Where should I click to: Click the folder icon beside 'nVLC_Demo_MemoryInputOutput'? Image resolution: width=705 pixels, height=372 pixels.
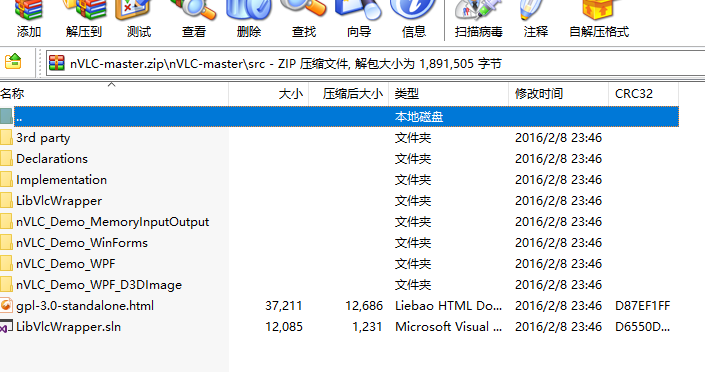6,221
